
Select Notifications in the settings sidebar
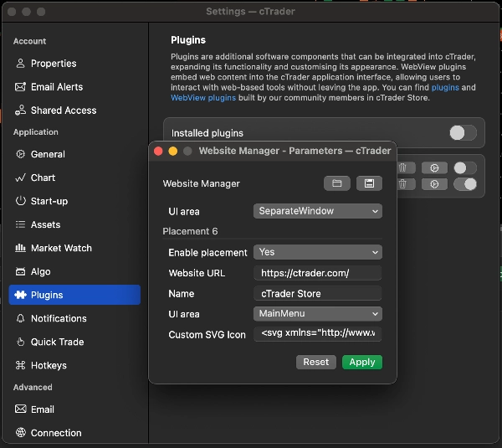coord(58,319)
